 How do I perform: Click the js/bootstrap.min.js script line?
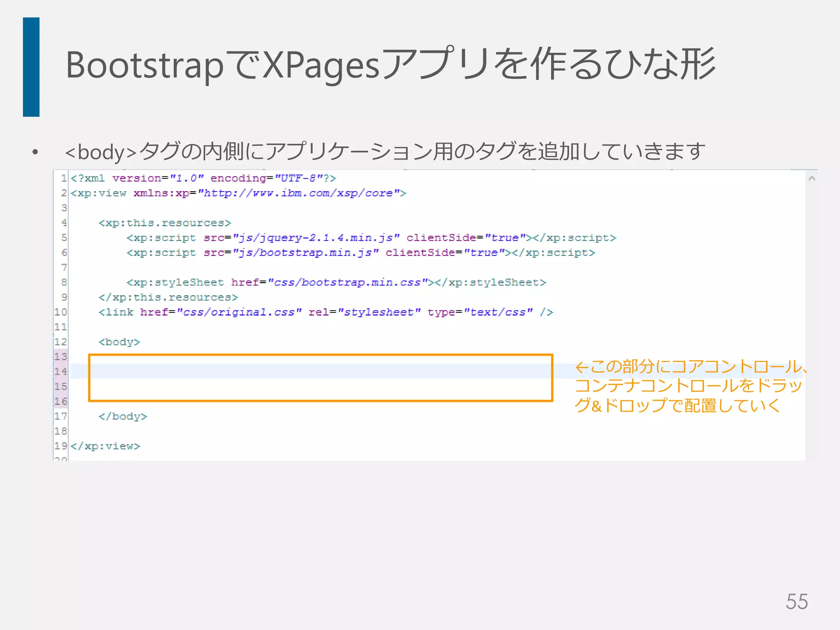point(361,253)
